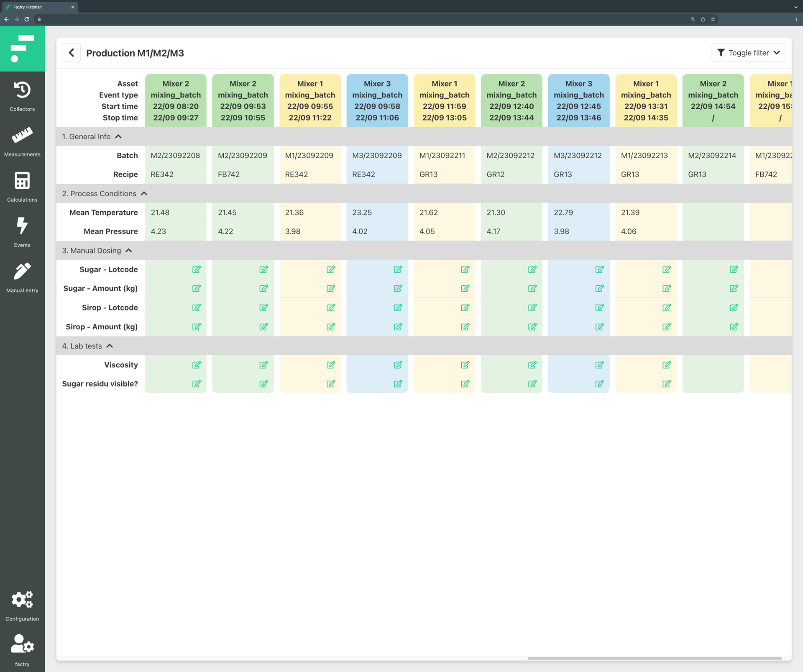The height and width of the screenshot is (672, 803).
Task: Open the Calculations sidebar section
Action: point(22,187)
